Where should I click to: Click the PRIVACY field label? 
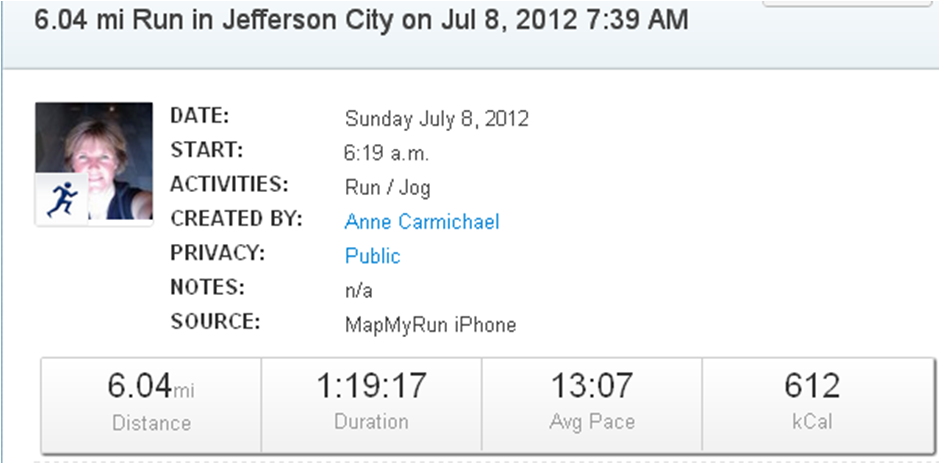pyautogui.click(x=215, y=254)
